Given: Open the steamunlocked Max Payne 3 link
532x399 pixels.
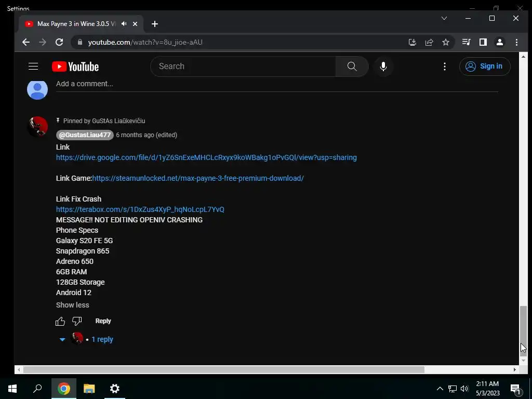Looking at the screenshot, I should point(198,178).
